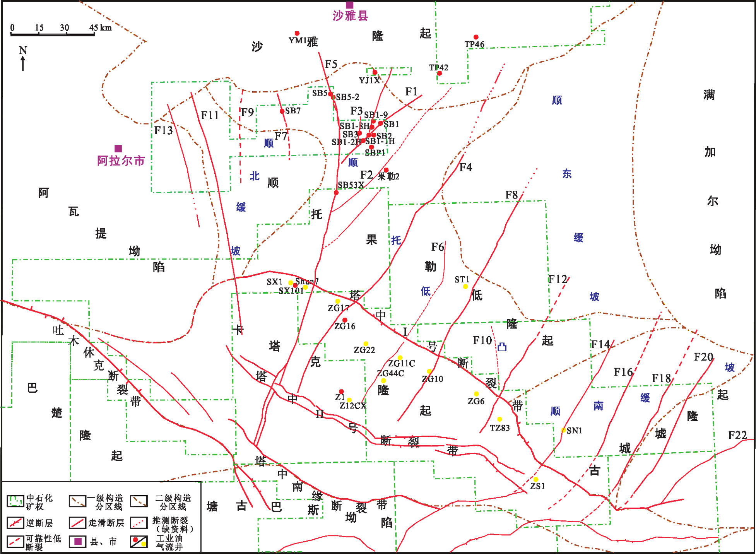
Task: Click the yellow well dot at ZG6
Action: coord(476,394)
